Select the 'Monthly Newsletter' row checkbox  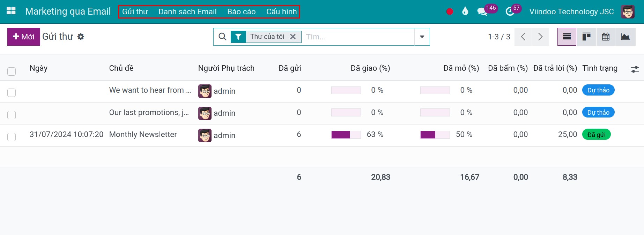pyautogui.click(x=12, y=137)
